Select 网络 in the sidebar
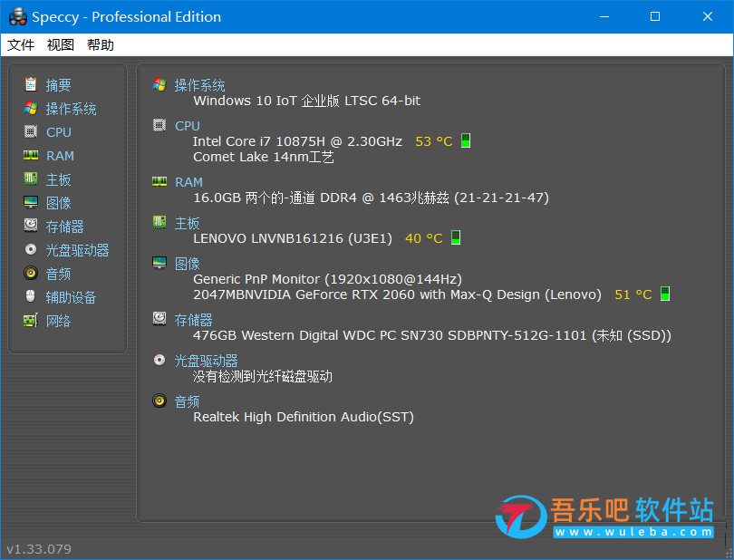This screenshot has height=560, width=734. point(59,321)
